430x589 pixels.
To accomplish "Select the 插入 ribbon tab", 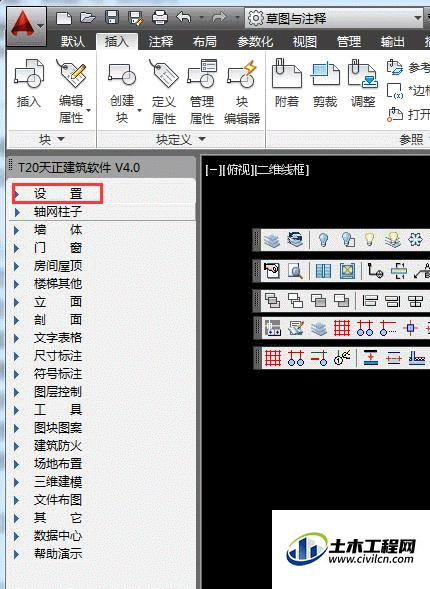I will point(117,41).
